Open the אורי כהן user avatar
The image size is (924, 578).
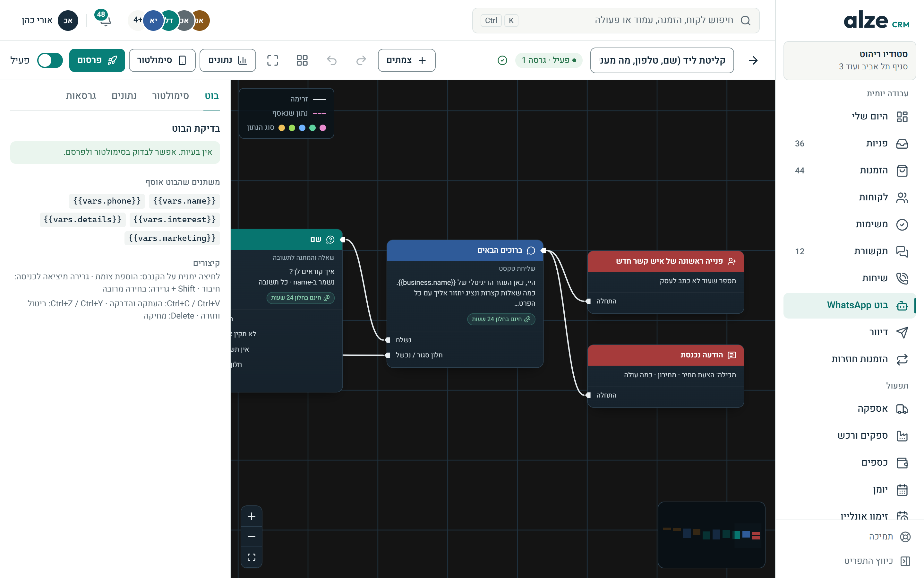pos(68,21)
